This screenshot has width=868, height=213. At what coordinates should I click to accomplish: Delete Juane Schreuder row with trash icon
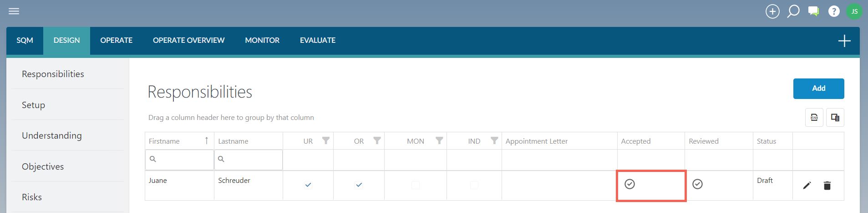click(x=827, y=185)
